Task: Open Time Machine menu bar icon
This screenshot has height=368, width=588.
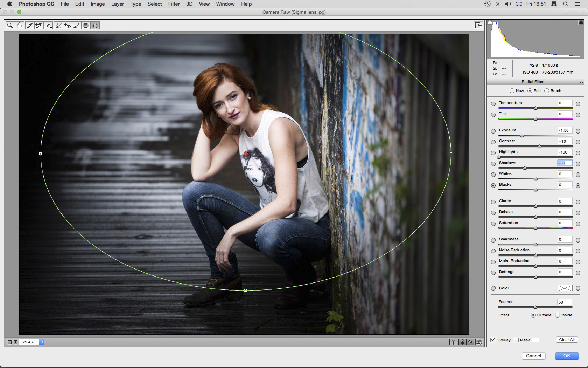Action: point(487,4)
